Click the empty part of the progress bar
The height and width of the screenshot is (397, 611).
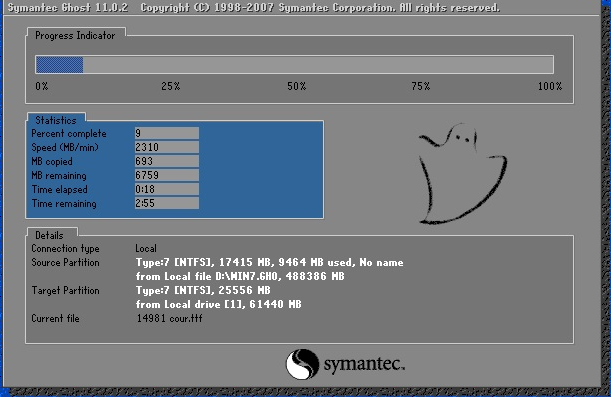pos(318,65)
